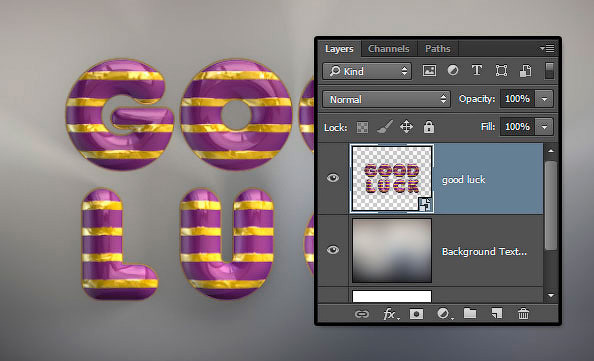Hide the good luck layer

[333, 178]
